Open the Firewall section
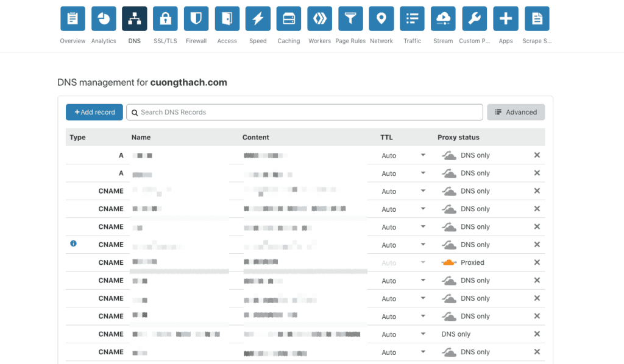The width and height of the screenshot is (624, 364). point(196,18)
